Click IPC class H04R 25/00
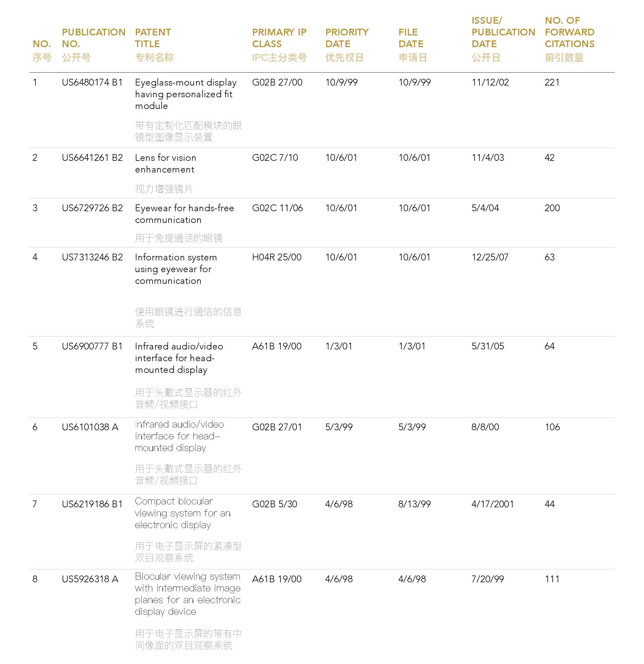Viewport: 644px width, 664px height. tap(277, 257)
